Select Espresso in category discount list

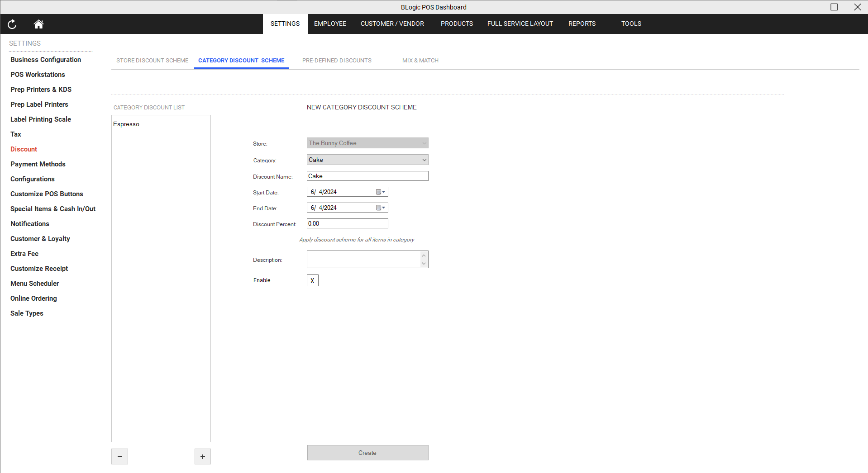126,124
